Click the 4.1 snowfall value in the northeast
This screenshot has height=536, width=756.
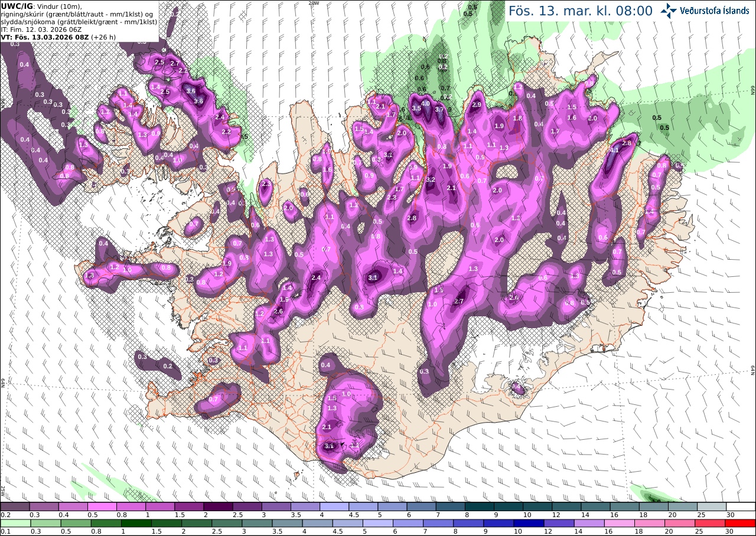click(x=614, y=150)
